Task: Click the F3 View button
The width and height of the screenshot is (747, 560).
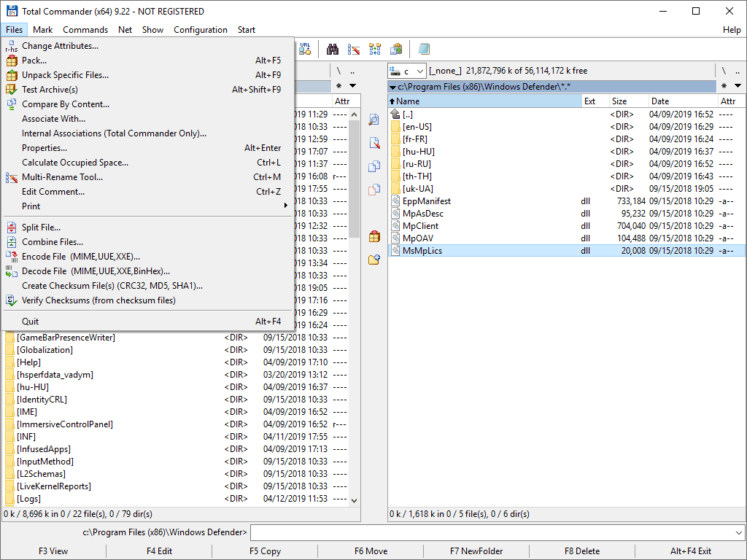Action: click(53, 551)
